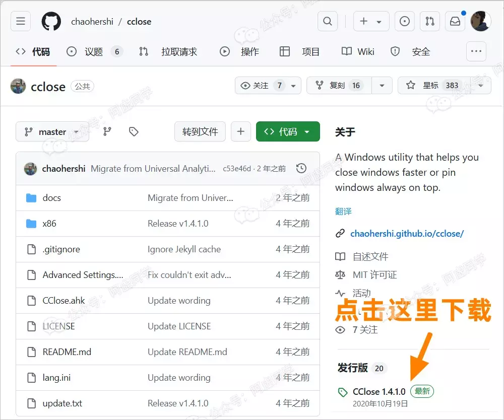Switch to the 拉取请求 tab
504x420 pixels.
[168, 51]
